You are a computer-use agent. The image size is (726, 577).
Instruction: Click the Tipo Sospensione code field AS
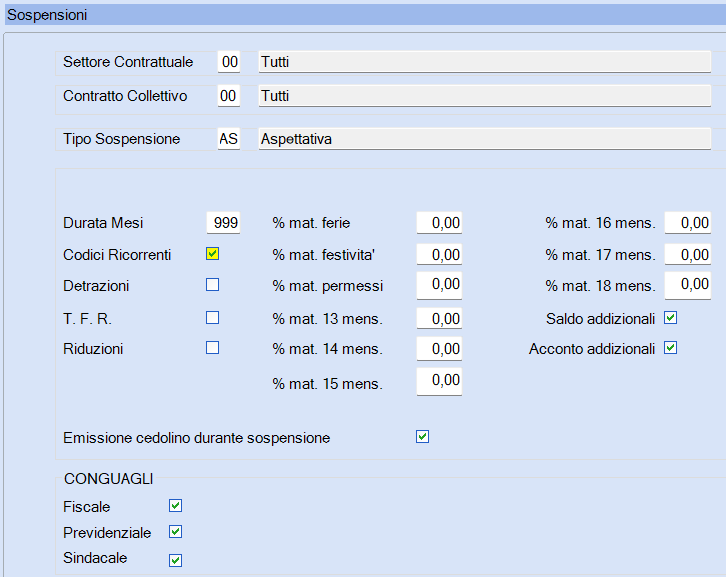(229, 139)
